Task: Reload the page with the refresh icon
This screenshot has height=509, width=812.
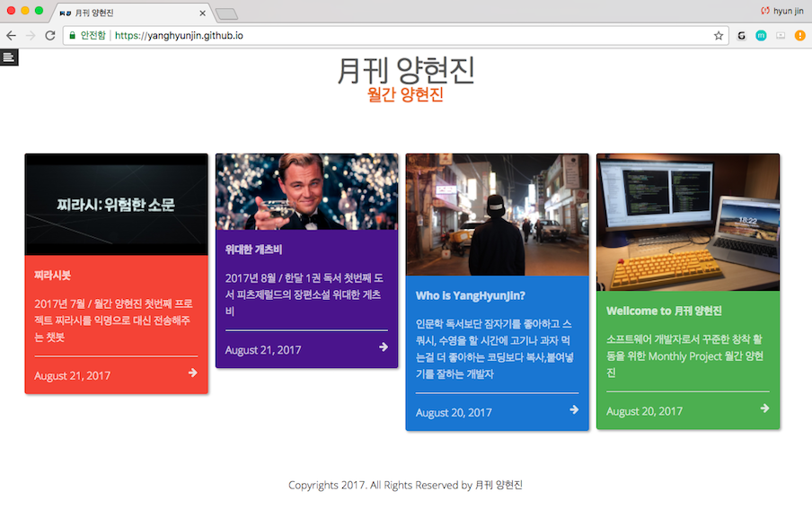Action: pyautogui.click(x=50, y=36)
